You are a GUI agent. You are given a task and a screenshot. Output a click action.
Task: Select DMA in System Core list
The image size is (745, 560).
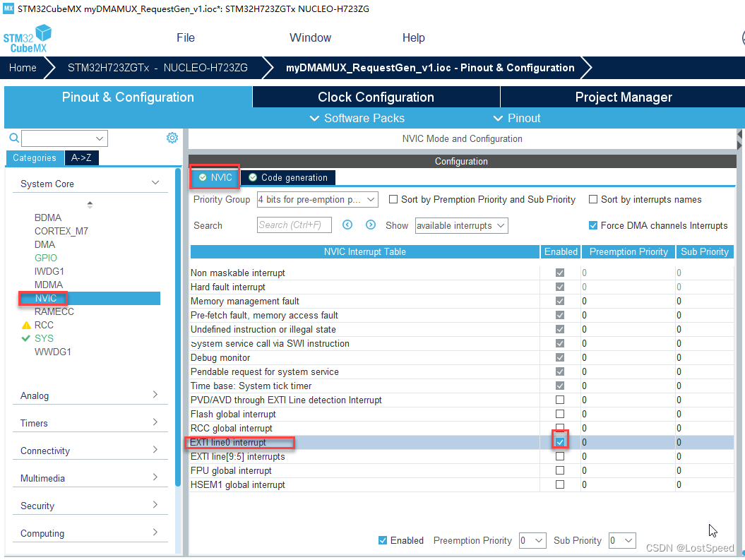click(44, 244)
